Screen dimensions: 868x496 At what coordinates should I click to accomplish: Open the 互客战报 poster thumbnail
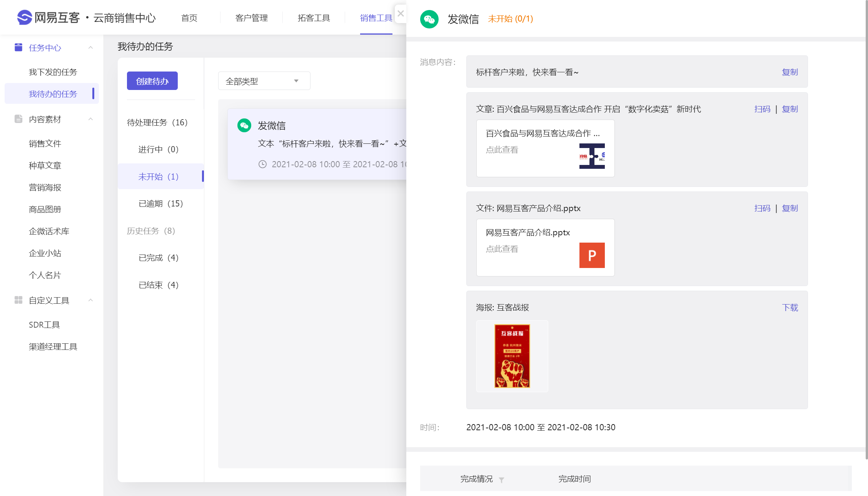point(512,356)
